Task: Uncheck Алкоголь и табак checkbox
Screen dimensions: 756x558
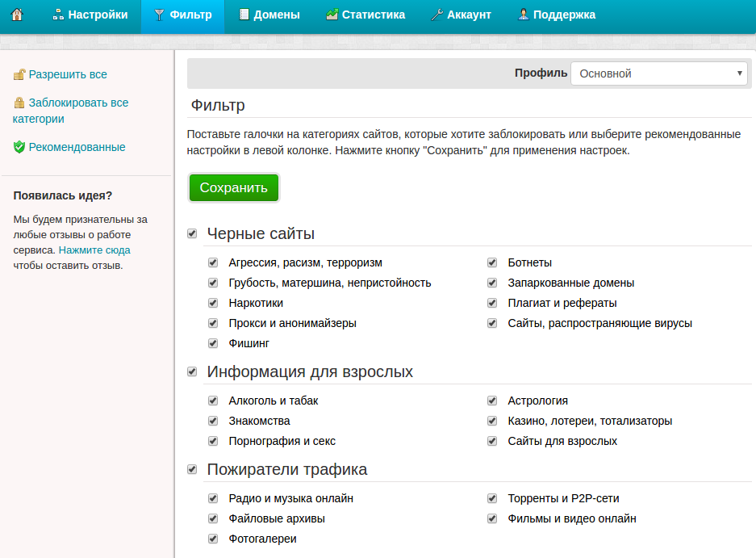Action: pos(213,401)
